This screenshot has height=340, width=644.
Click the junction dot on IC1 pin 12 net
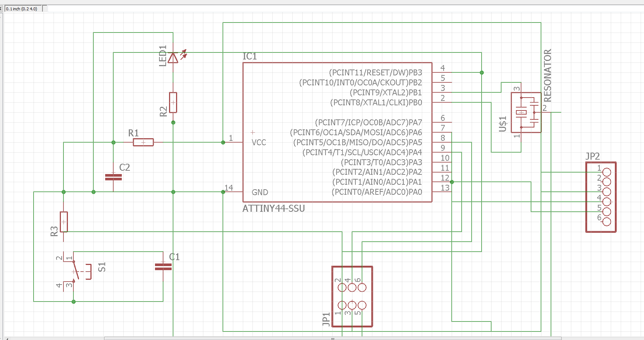(452, 182)
